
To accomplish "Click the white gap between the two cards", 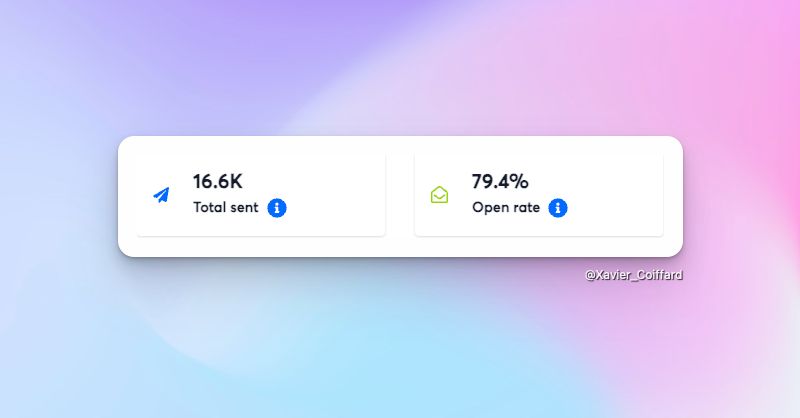I will pos(400,195).
